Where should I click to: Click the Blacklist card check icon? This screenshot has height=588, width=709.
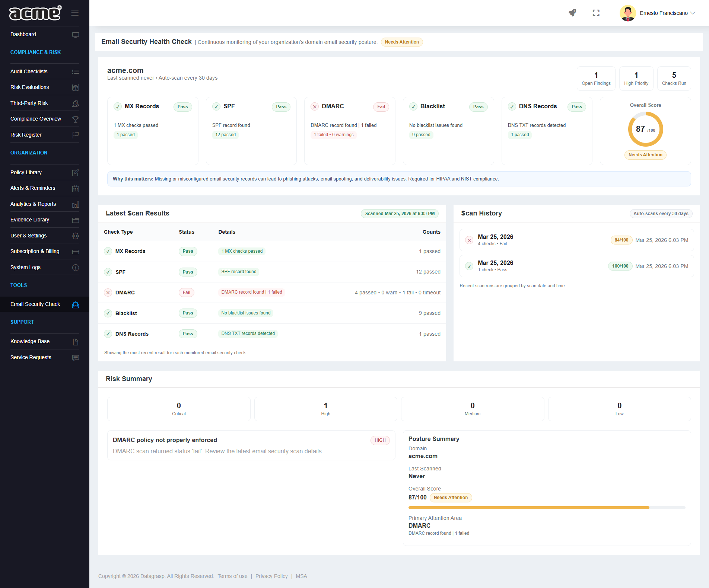coord(413,107)
